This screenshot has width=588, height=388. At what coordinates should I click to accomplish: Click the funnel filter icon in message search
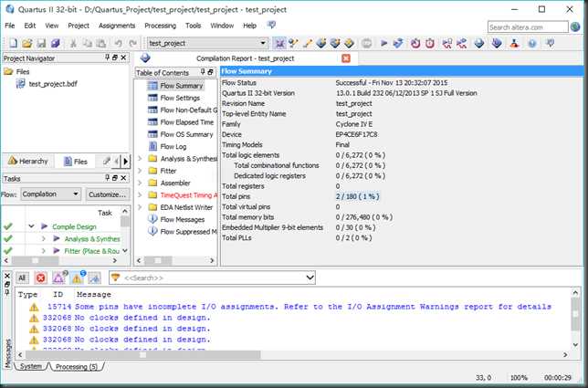115,278
